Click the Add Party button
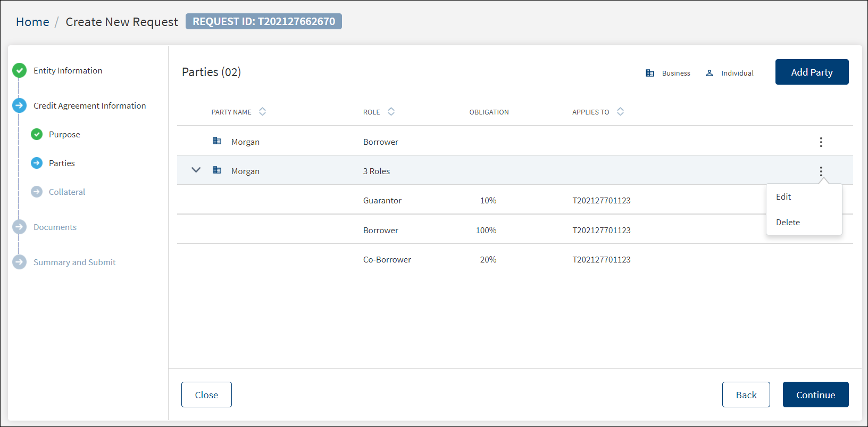 coord(812,72)
